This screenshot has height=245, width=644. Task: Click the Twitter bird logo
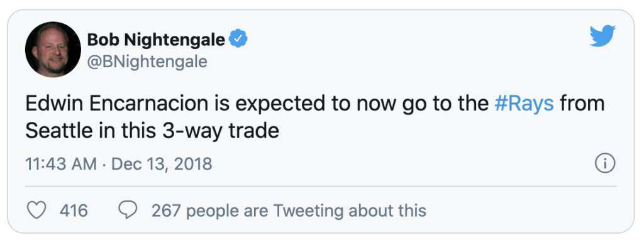pos(602,36)
